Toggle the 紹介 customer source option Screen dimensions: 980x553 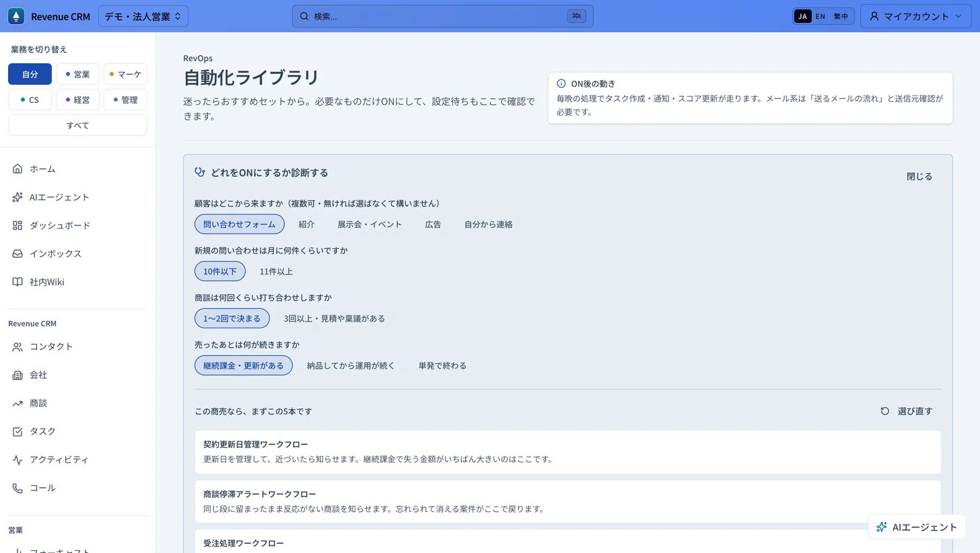(306, 224)
